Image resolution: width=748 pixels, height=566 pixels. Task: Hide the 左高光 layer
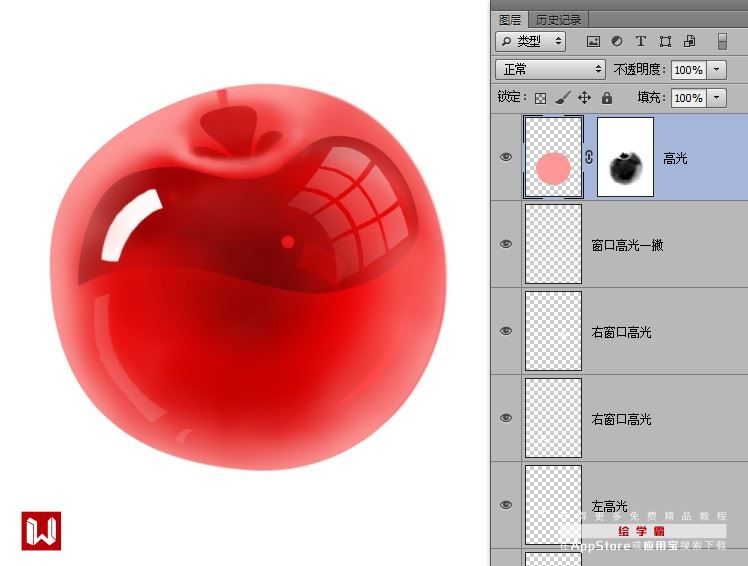506,504
